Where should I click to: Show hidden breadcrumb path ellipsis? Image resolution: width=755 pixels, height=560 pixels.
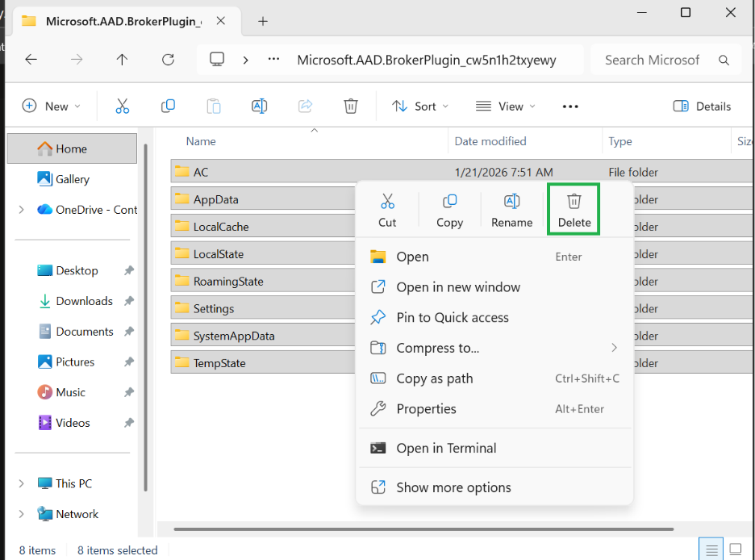(x=273, y=59)
